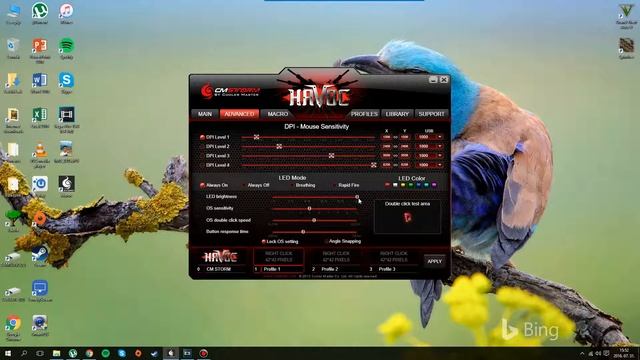The width and height of the screenshot is (640, 360).
Task: Show hidden system tray icons
Action: coord(582,353)
